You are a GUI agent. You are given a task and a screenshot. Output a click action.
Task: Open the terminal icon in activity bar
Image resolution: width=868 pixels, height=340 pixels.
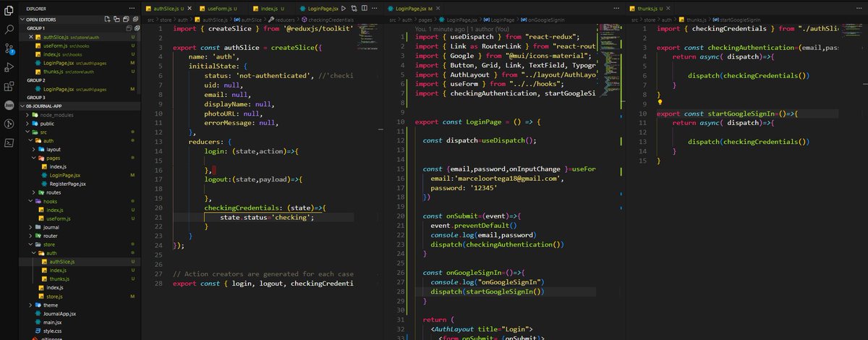click(x=9, y=143)
